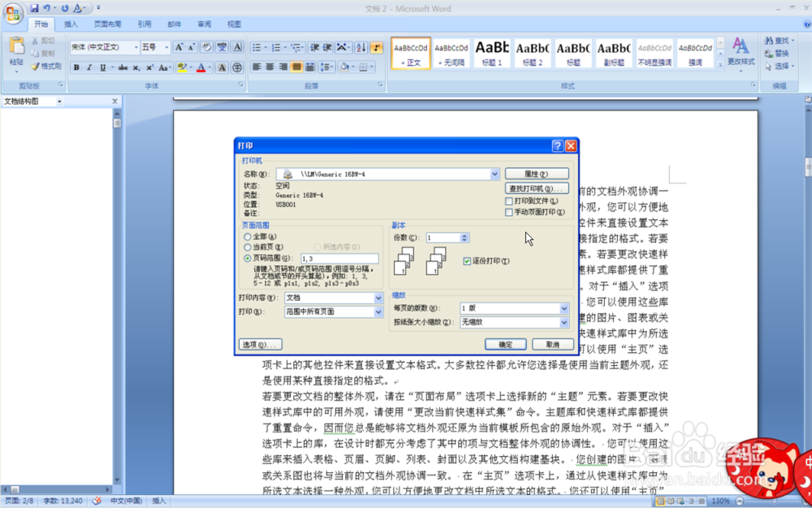This screenshot has width=812, height=508.
Task: Click in the 页码范围 input field
Action: coord(338,259)
